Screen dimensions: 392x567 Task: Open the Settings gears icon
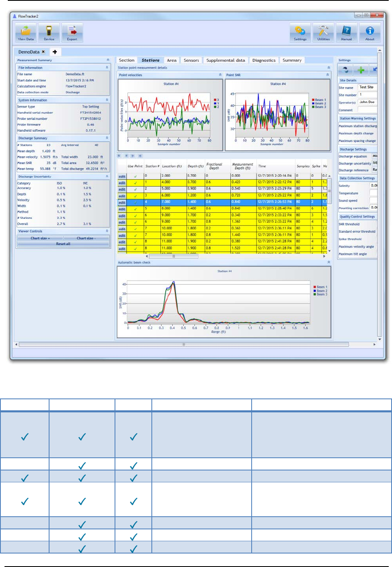(x=300, y=32)
